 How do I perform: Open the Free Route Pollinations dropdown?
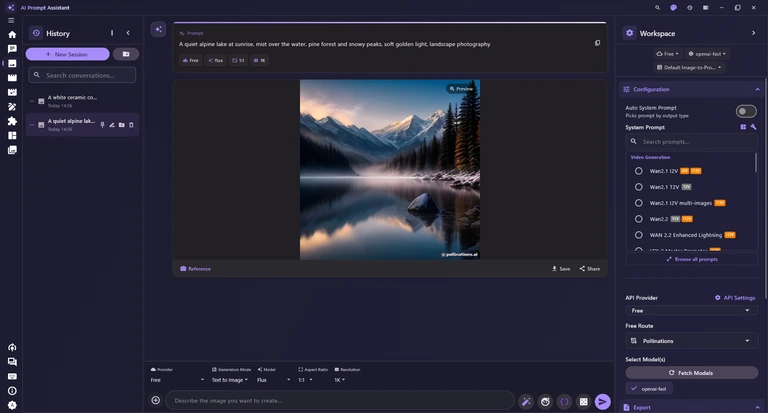point(692,340)
